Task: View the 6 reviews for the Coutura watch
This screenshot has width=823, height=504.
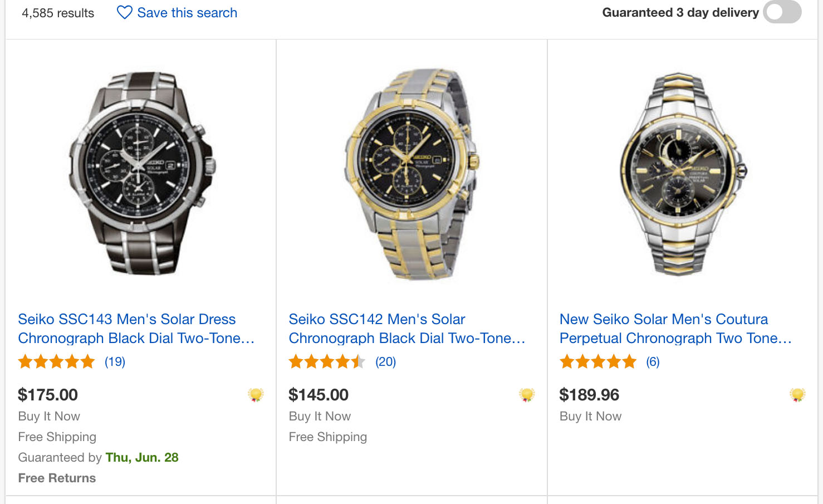Action: pyautogui.click(x=653, y=362)
